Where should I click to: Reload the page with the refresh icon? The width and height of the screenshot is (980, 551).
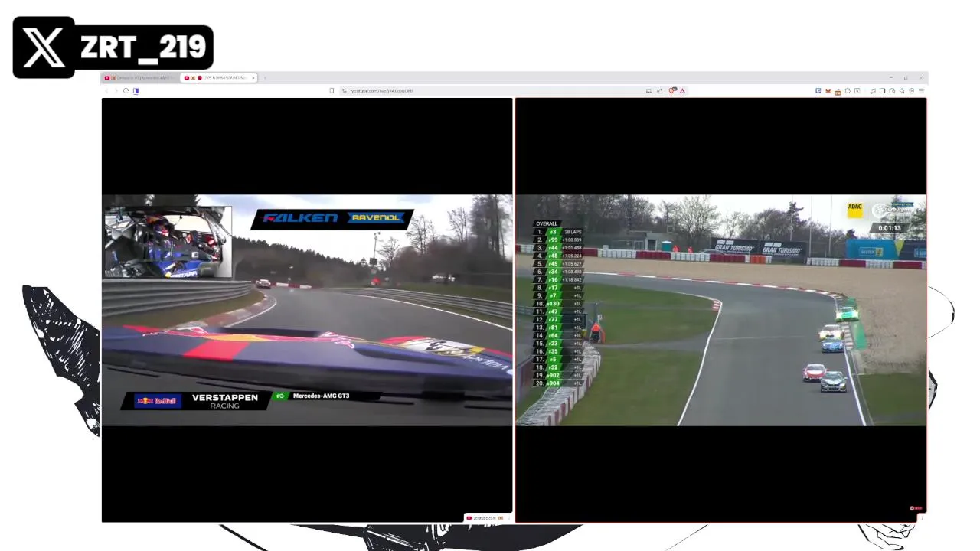[x=126, y=91]
